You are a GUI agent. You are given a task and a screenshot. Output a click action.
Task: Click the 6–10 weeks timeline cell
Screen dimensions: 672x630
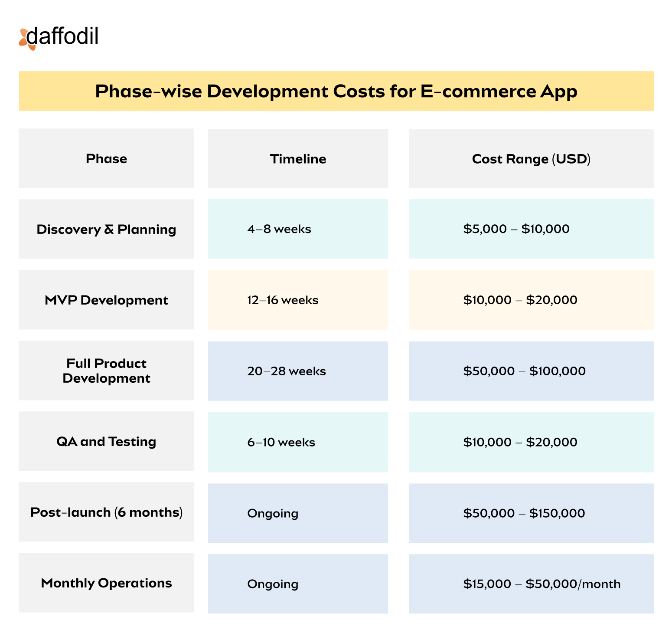298,442
